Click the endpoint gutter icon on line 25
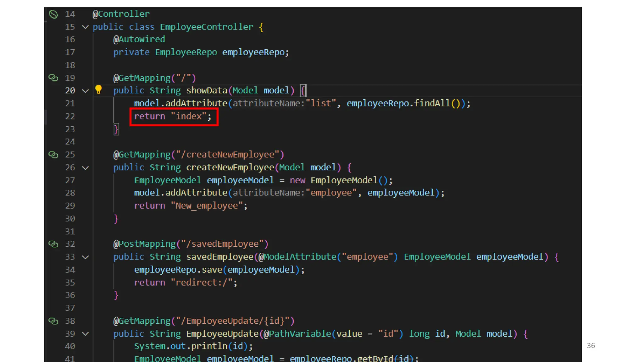644x362 pixels. point(53,155)
